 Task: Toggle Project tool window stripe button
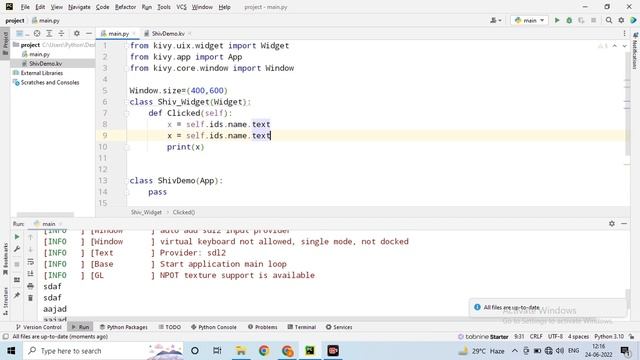(x=5, y=43)
